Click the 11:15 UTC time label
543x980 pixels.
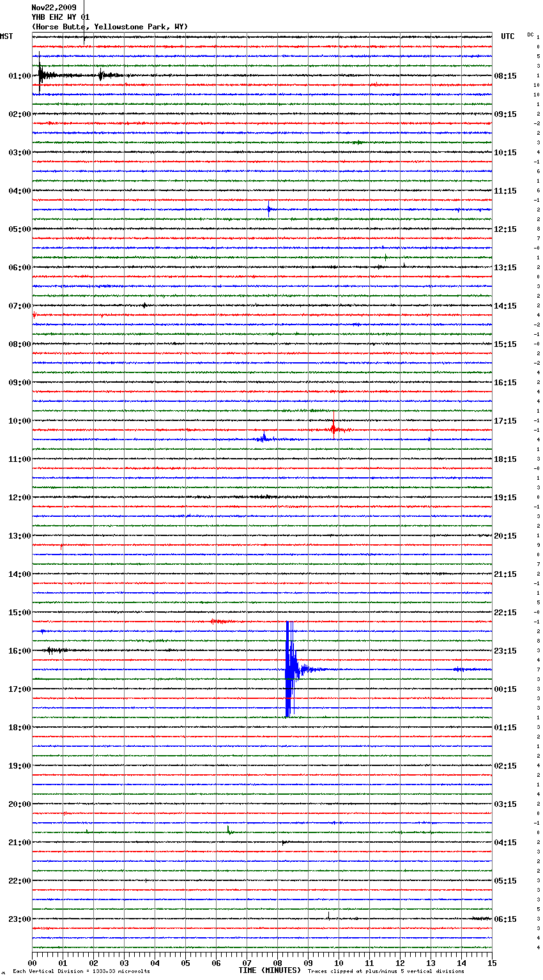(505, 191)
